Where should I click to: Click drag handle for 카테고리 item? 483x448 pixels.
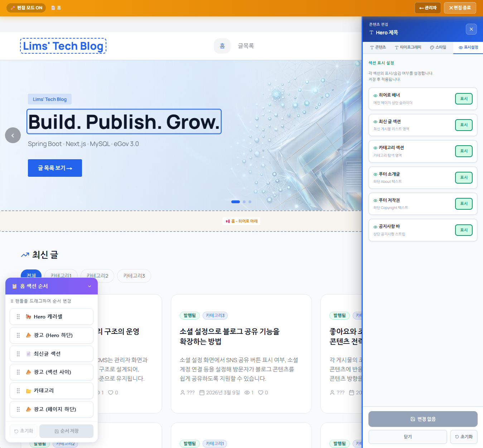pyautogui.click(x=18, y=391)
